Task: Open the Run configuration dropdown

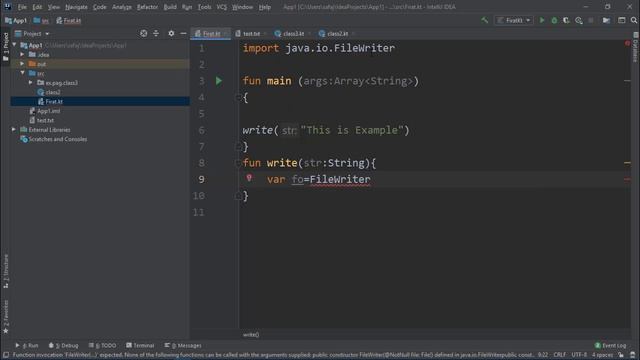Action: pyautogui.click(x=514, y=20)
